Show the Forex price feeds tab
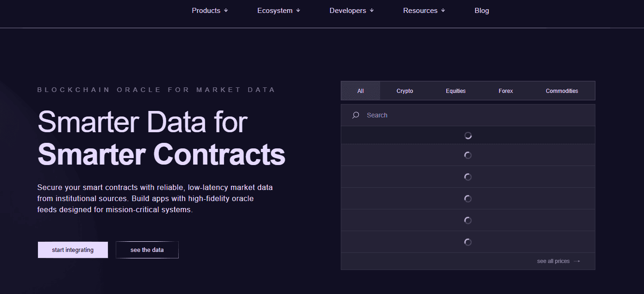Image resolution: width=644 pixels, height=294 pixels. [506, 91]
